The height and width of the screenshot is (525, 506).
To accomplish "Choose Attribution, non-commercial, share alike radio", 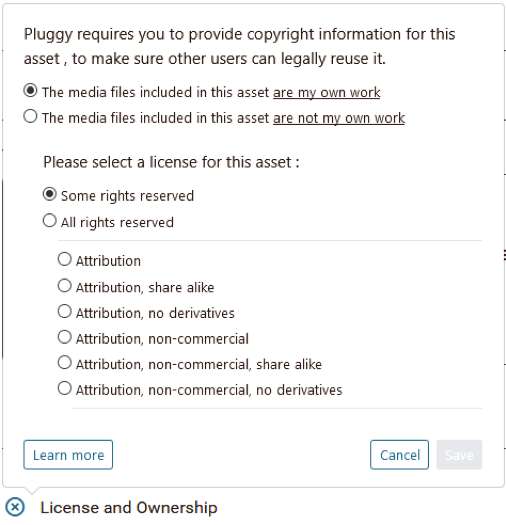I will tap(65, 363).
